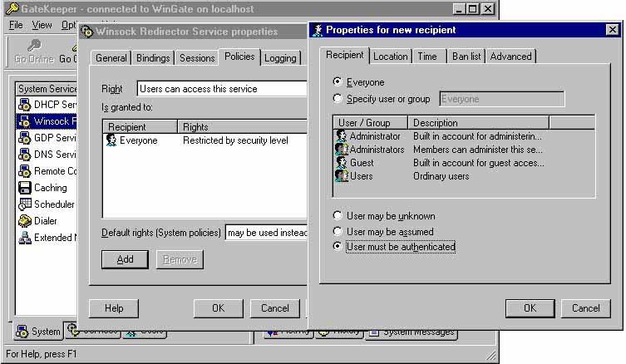Open the Right dropdown field
Image resolution: width=626 pixels, height=364 pixels.
tap(221, 89)
